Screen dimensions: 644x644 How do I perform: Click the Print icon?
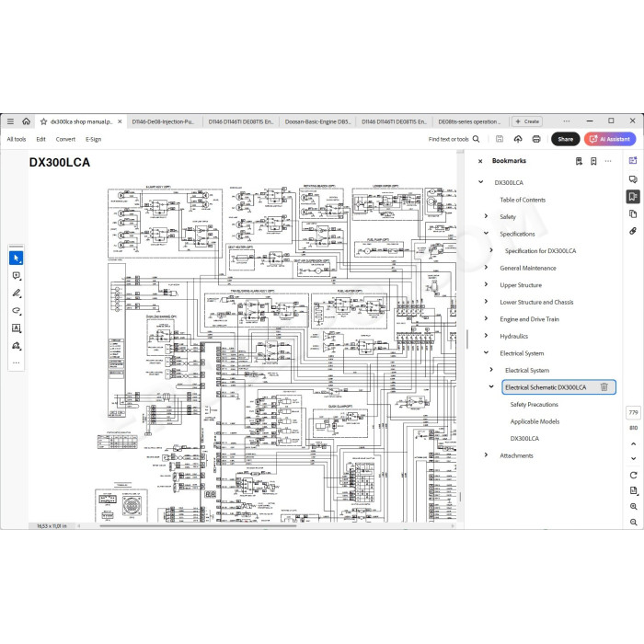pos(536,139)
